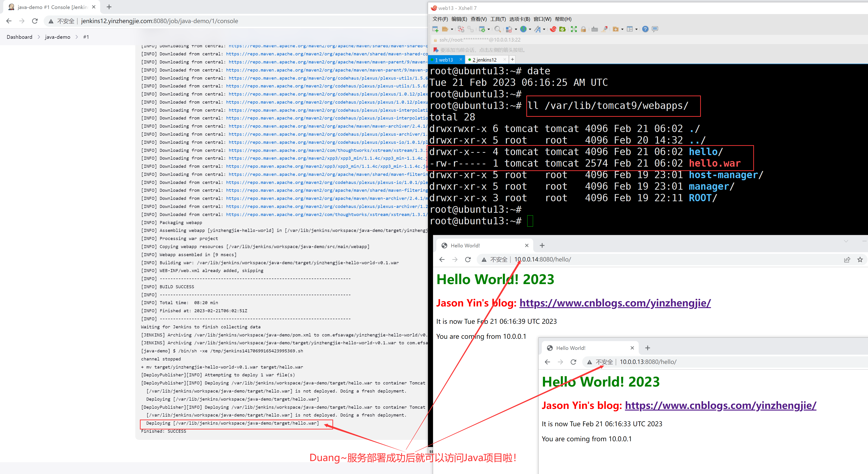Open the 工具(T) menu
This screenshot has height=474, width=868.
click(498, 19)
